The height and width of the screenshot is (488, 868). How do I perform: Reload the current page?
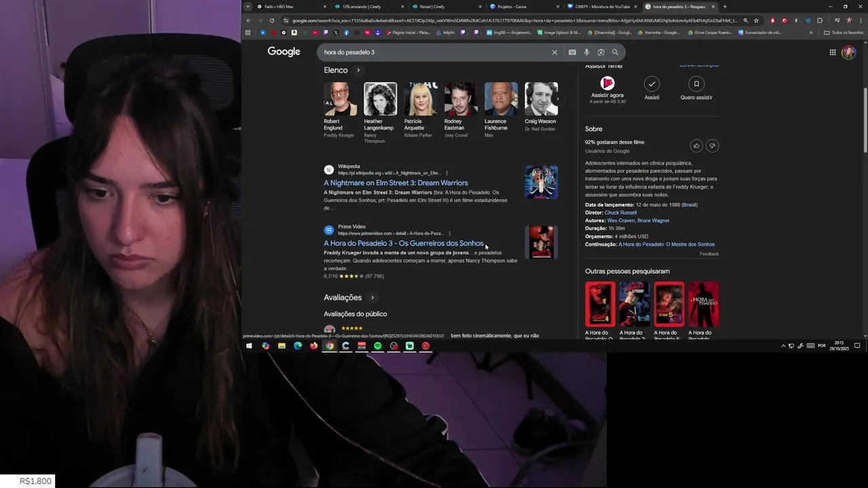[x=272, y=20]
